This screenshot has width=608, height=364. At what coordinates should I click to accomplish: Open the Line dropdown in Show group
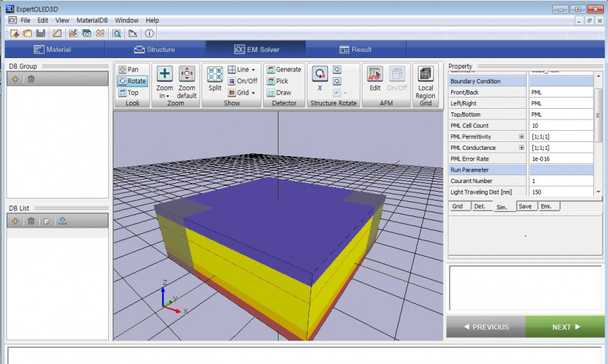[x=253, y=70]
